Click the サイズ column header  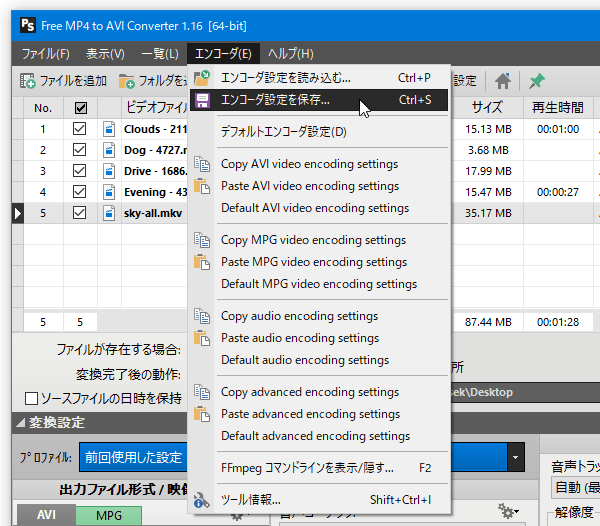pyautogui.click(x=487, y=107)
